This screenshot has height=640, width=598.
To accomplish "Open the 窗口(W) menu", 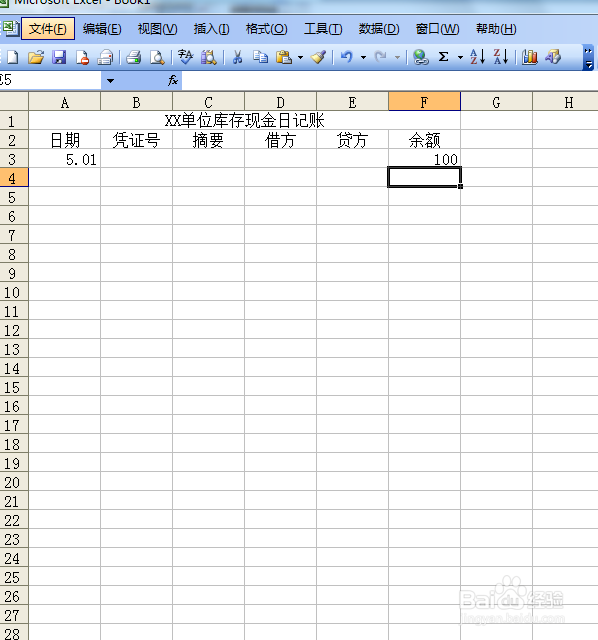I will click(438, 29).
